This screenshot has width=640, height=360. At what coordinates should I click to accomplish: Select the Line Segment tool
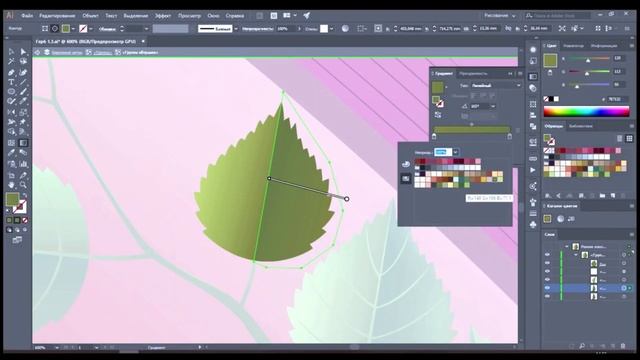tap(23, 82)
